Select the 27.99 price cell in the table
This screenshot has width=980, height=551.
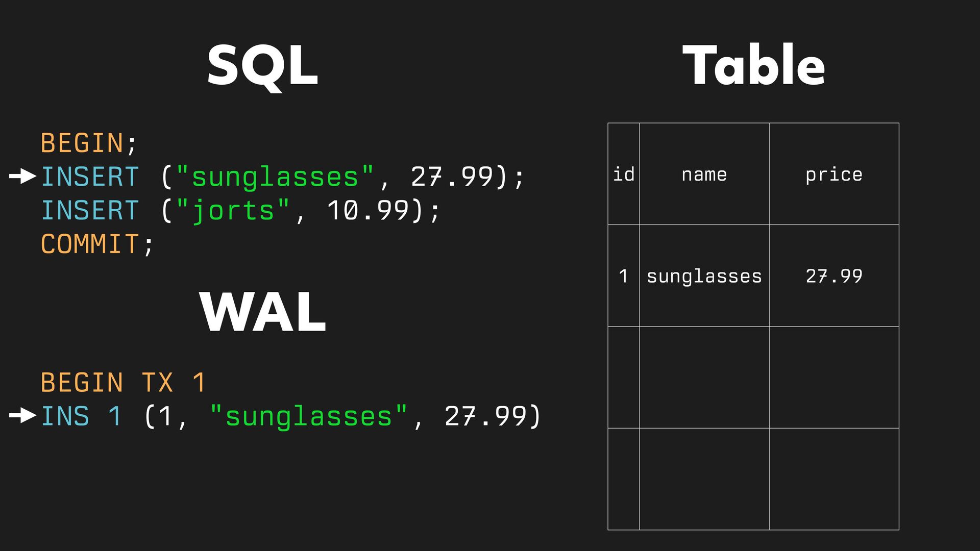(x=834, y=276)
